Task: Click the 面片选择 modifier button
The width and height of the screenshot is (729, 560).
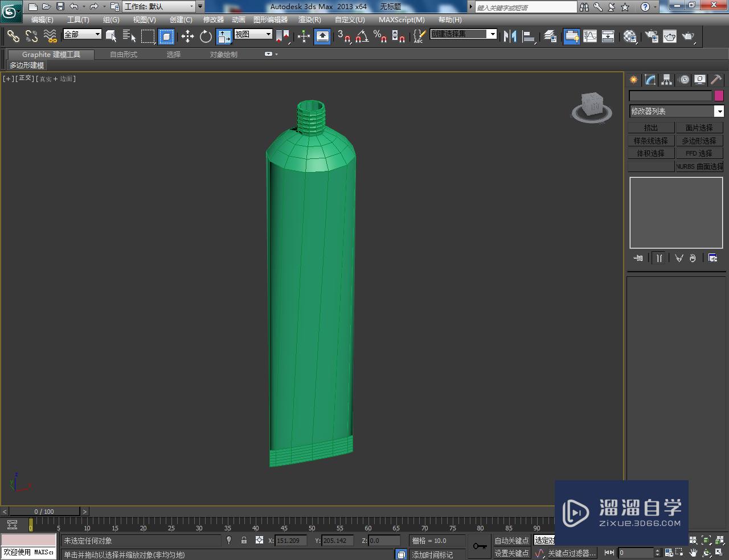Action: tap(699, 128)
